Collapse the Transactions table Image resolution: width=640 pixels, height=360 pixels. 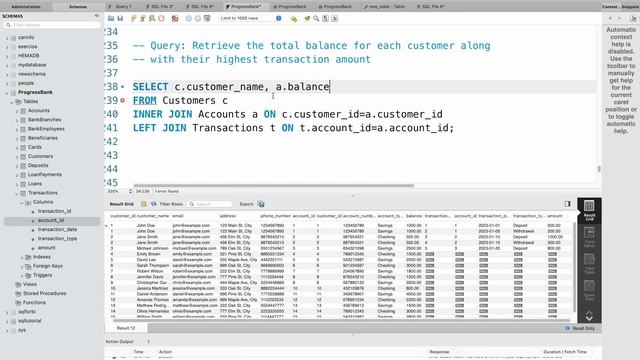coord(17,193)
